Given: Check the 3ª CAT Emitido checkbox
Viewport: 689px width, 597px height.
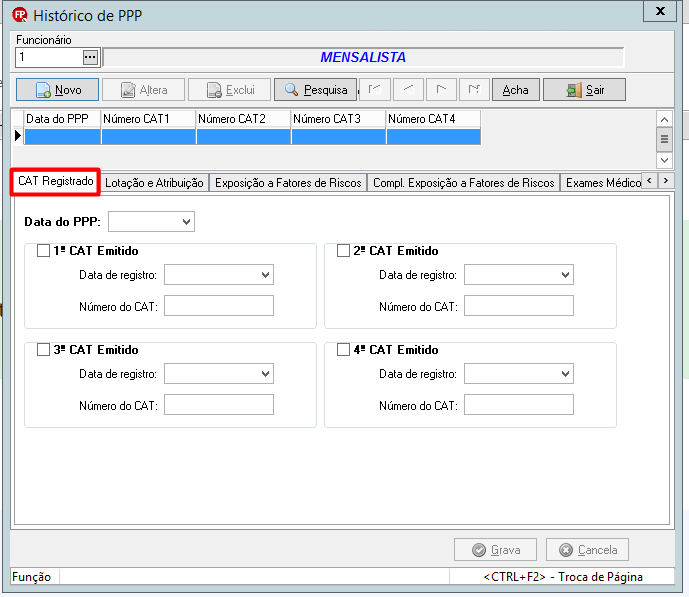Looking at the screenshot, I should pos(44,350).
